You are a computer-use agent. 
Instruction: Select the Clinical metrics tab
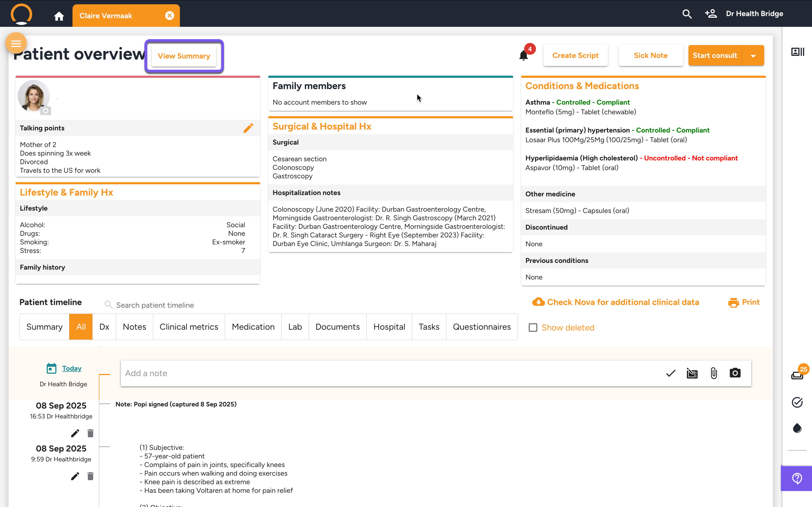pyautogui.click(x=189, y=327)
